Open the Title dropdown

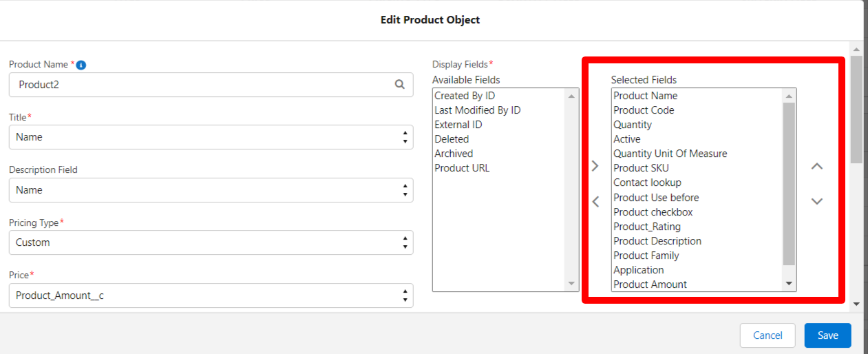211,137
